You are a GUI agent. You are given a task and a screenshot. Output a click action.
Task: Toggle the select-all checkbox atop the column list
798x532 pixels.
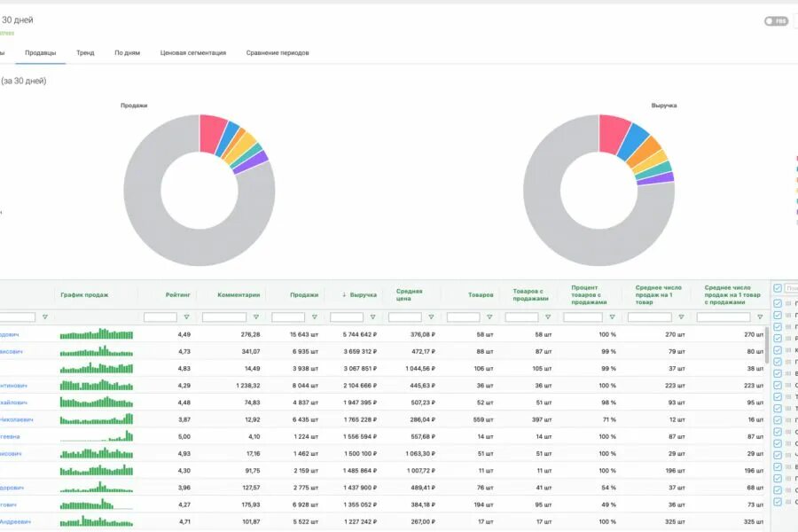tap(778, 289)
